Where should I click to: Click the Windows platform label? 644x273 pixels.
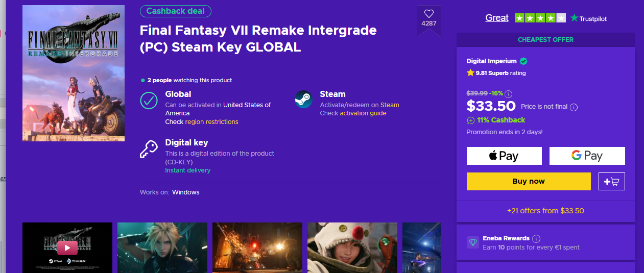185,192
